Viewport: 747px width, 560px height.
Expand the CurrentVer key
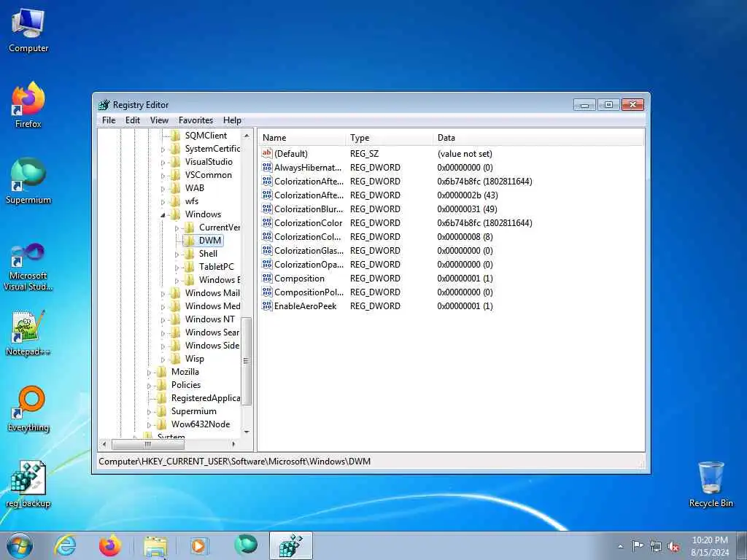coord(177,228)
